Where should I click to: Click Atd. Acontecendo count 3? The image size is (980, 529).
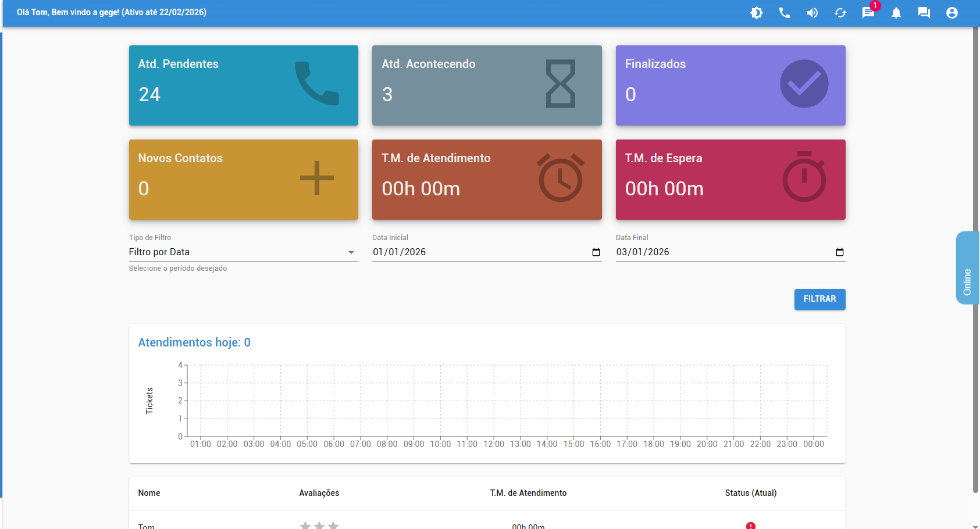[387, 94]
